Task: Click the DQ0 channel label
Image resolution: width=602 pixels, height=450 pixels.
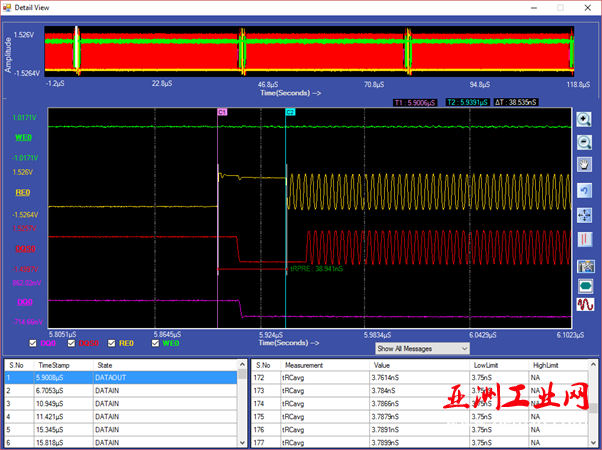Action: (x=25, y=302)
